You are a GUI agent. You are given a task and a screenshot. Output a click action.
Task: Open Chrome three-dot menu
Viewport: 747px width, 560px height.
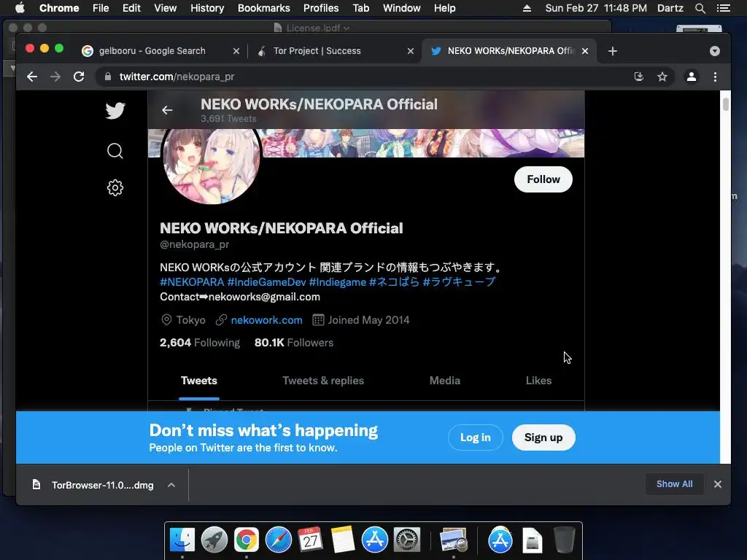click(715, 77)
